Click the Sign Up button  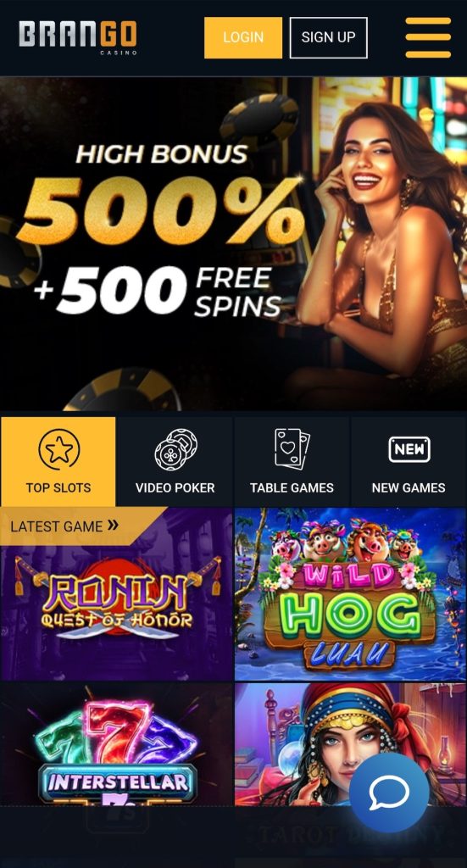pyautogui.click(x=328, y=37)
